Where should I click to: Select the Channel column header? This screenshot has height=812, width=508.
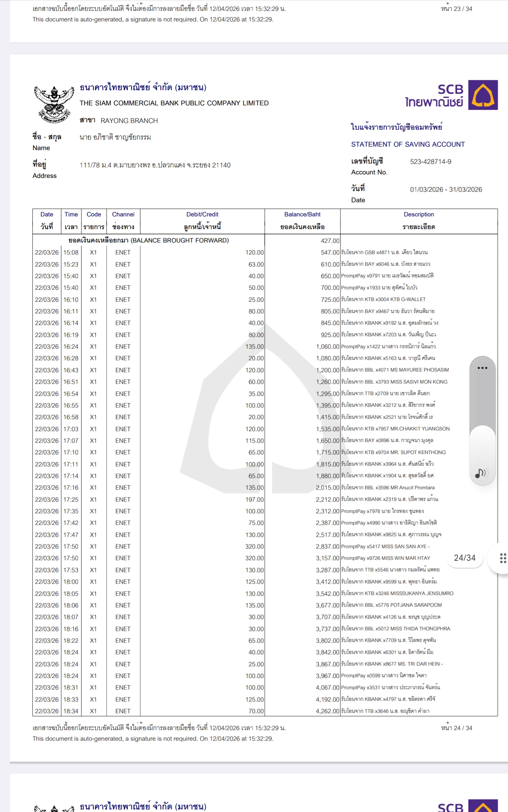pyautogui.click(x=123, y=221)
